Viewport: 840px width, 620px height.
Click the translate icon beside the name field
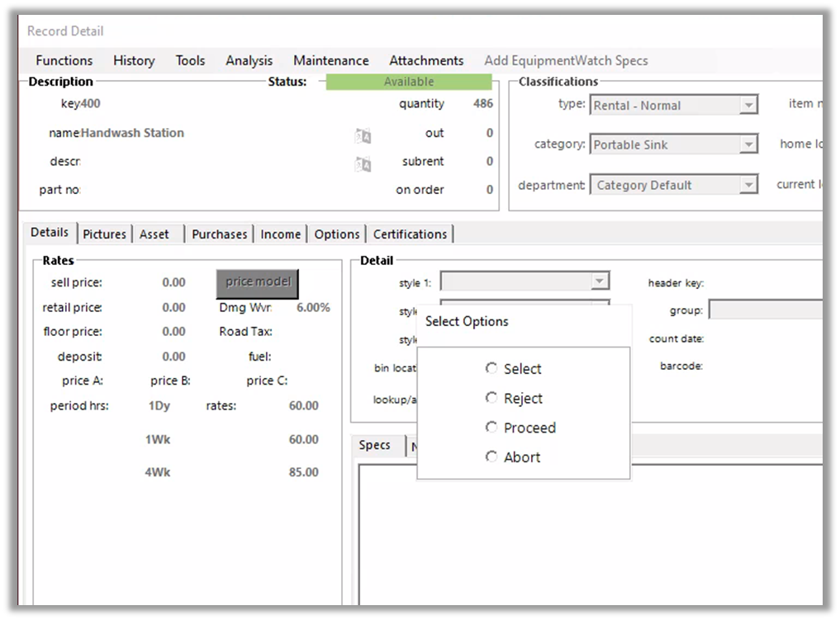click(363, 136)
